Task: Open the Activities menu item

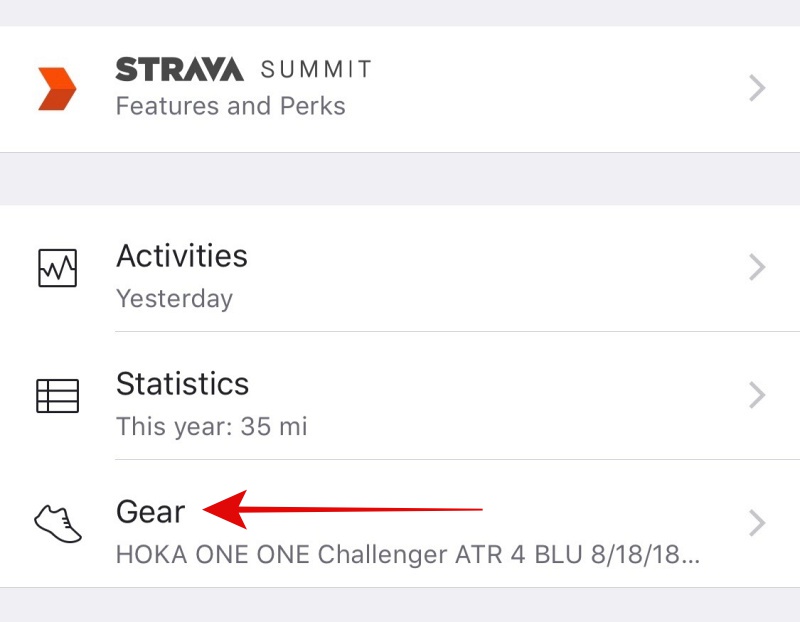Action: pyautogui.click(x=400, y=268)
